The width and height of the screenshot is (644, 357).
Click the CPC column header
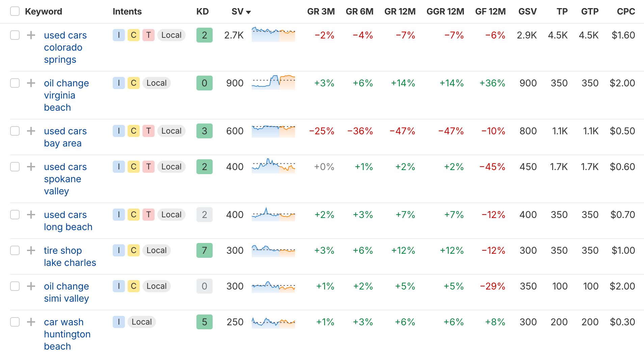coord(626,11)
